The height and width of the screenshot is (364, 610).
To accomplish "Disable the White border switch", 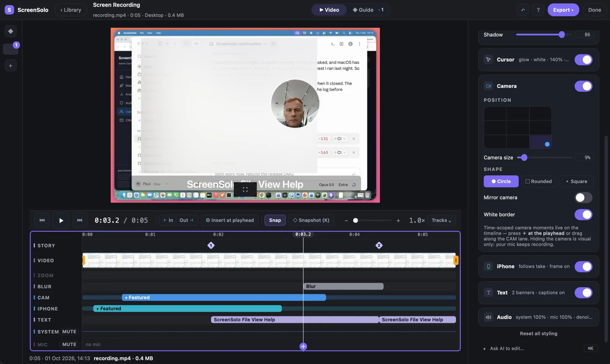I will (x=583, y=215).
